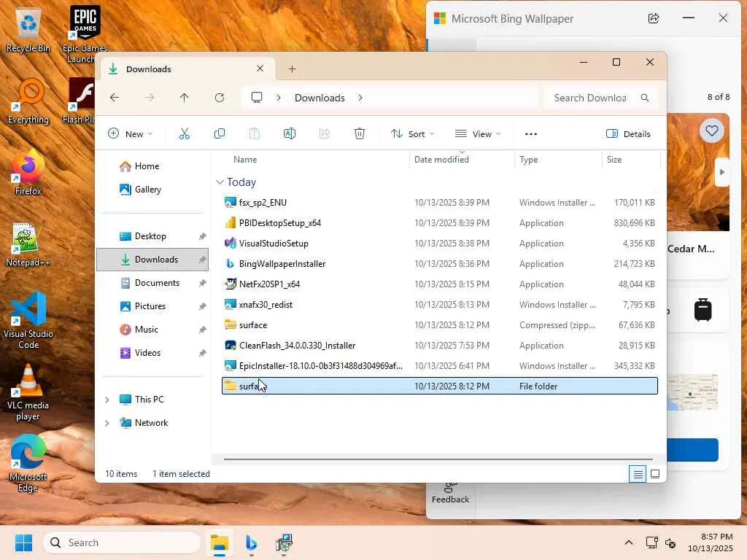This screenshot has width=747, height=560.
Task: Open Firefox desktop shortcut
Action: [28, 172]
